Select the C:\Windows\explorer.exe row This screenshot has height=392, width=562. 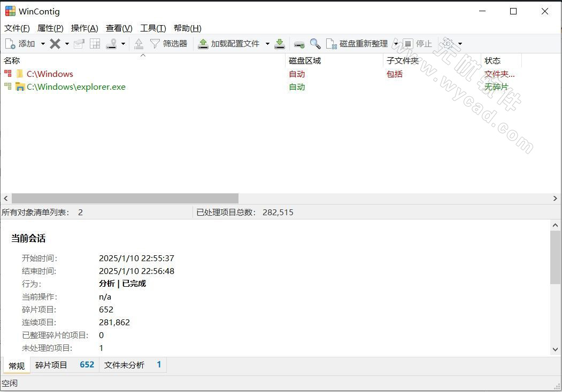click(261, 87)
